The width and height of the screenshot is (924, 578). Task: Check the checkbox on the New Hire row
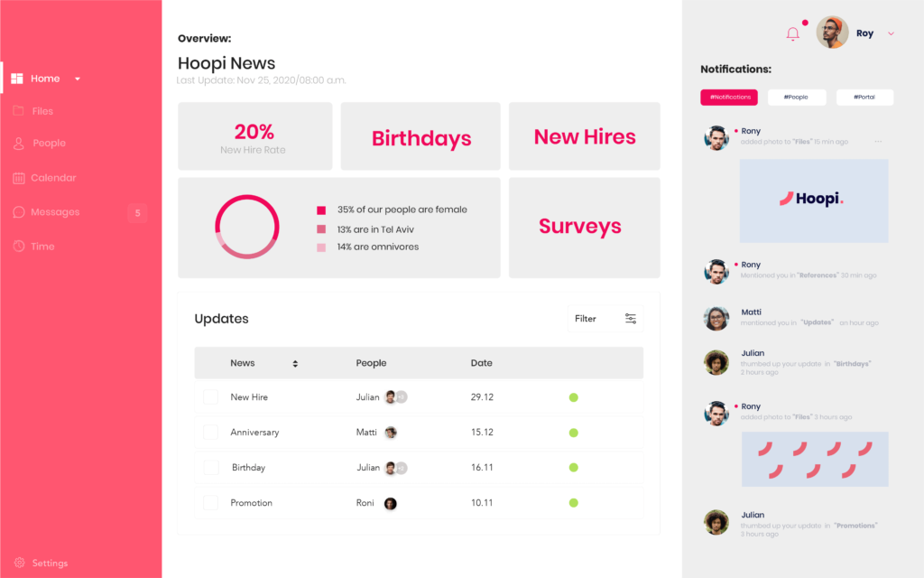pos(211,396)
